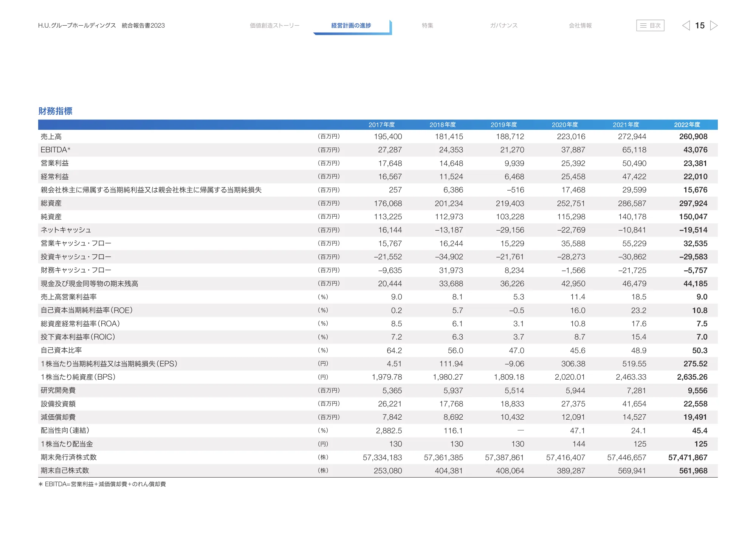756x535 pixels.
Task: Click the previous page left arrow
Action: (686, 25)
